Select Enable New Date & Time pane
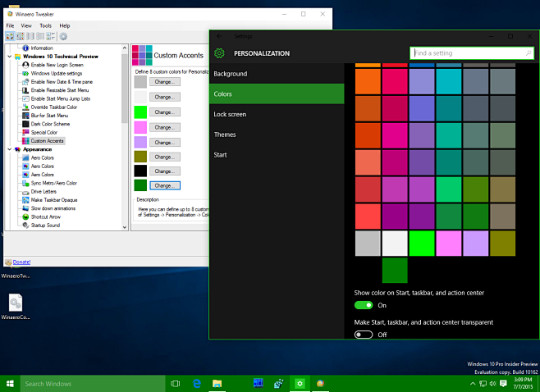 coord(62,81)
